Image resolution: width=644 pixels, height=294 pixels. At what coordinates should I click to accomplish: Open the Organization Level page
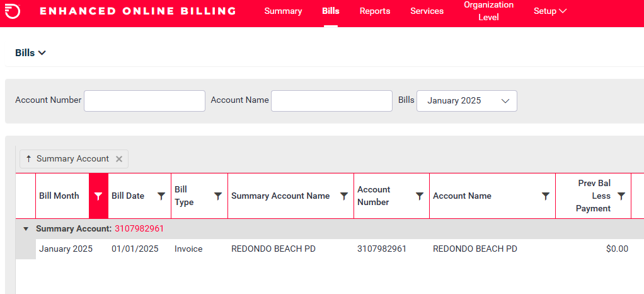coord(489,11)
